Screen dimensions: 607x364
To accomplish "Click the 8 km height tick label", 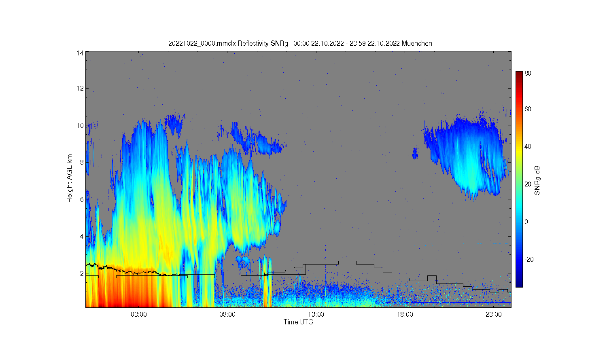I will (x=82, y=162).
